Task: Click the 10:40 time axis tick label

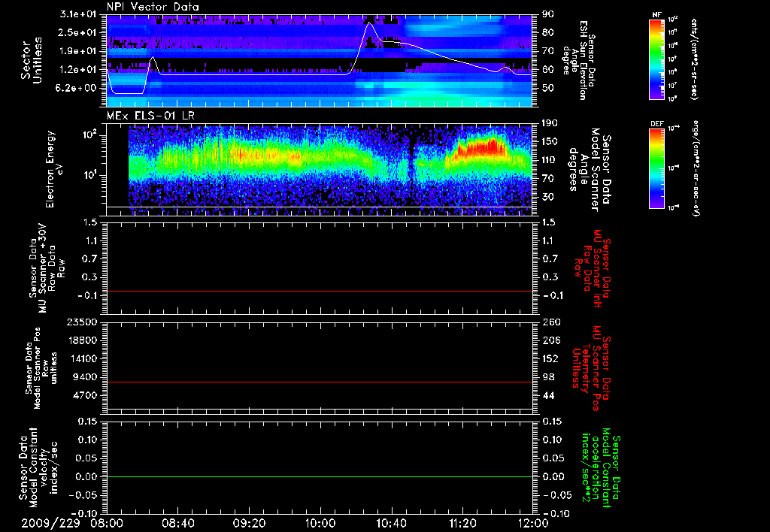Action: (x=392, y=522)
